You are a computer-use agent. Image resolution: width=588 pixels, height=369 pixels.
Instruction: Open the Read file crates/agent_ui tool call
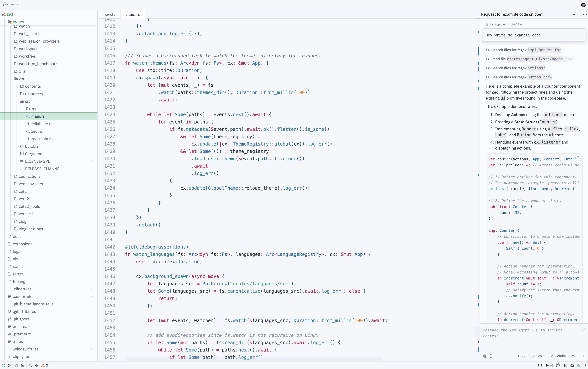(530, 59)
